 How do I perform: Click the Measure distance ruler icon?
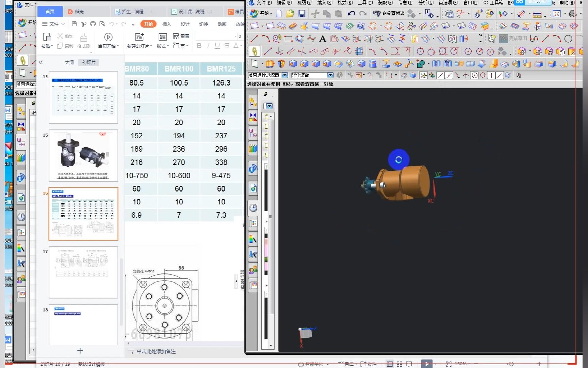(x=537, y=14)
